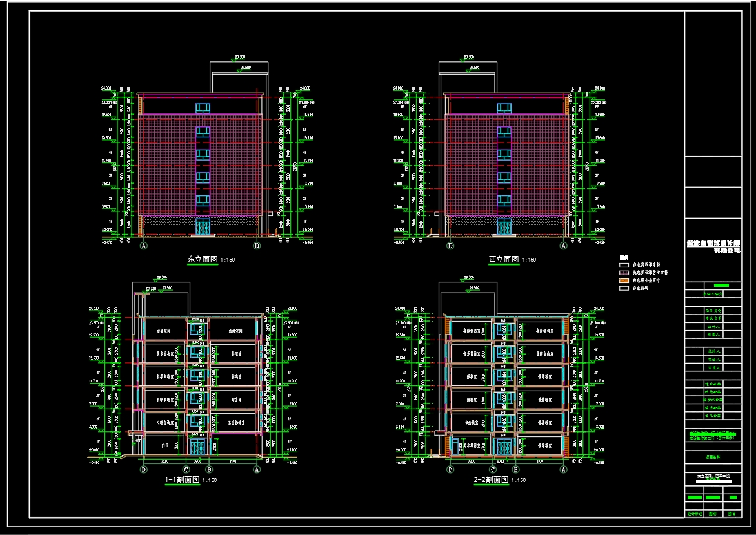
Task: Click axis bubble D under 1-1剖面图
Action: [x=143, y=469]
